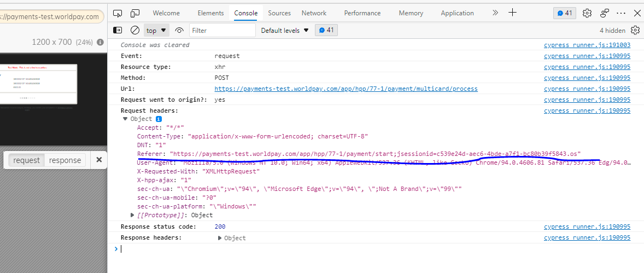Expand the Response headers Object
644x273 pixels.
pos(220,238)
